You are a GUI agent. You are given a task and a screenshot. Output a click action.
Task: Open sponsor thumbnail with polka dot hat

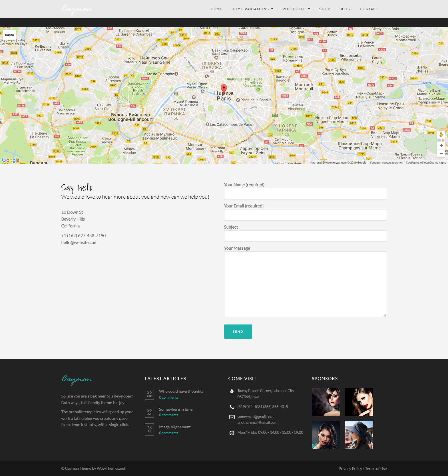[x=359, y=435]
